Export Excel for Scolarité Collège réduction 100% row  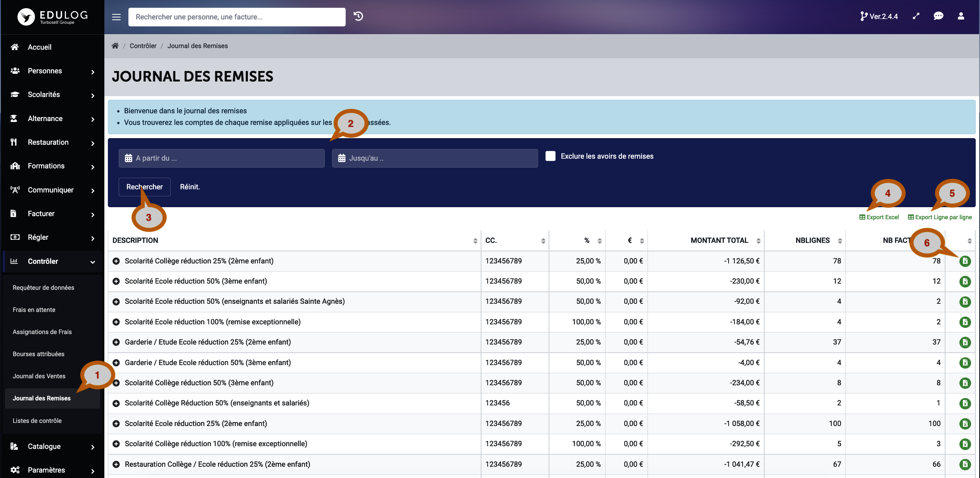click(x=965, y=444)
